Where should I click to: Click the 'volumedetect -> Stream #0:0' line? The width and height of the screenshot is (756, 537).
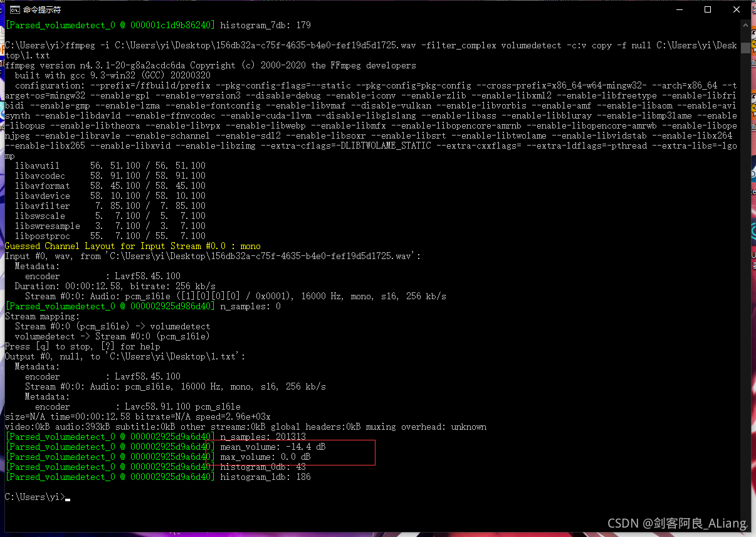coord(113,336)
